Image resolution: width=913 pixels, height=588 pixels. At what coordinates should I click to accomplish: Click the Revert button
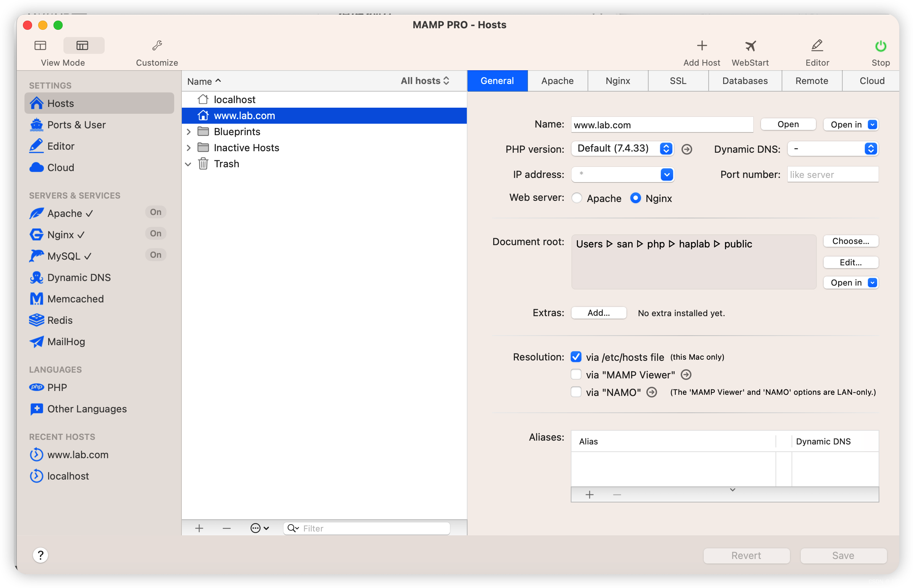coord(746,556)
